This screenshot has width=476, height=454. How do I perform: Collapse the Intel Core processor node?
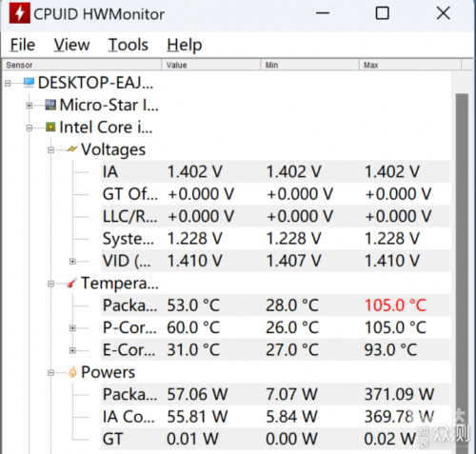click(30, 128)
